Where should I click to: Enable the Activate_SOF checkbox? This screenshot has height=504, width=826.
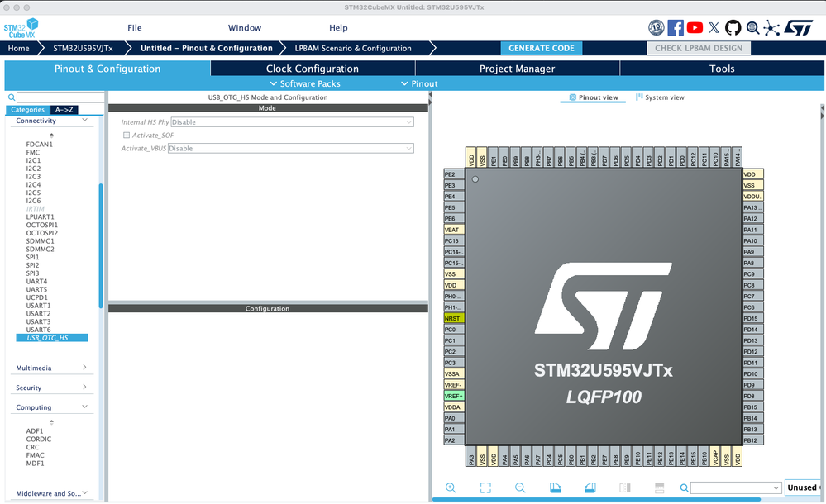127,136
